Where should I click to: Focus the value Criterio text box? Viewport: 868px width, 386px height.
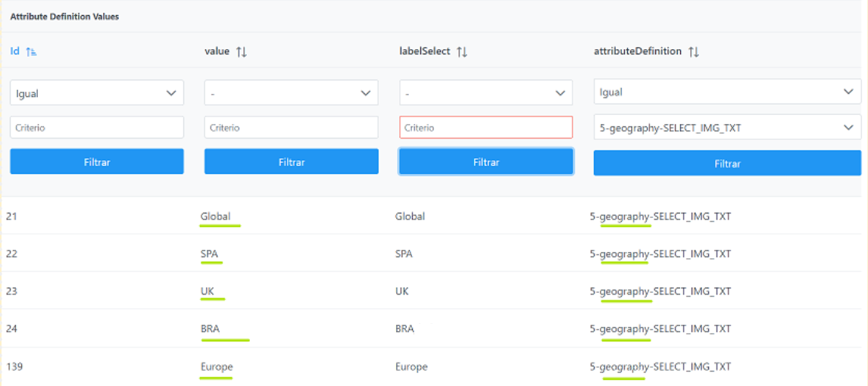pos(291,127)
